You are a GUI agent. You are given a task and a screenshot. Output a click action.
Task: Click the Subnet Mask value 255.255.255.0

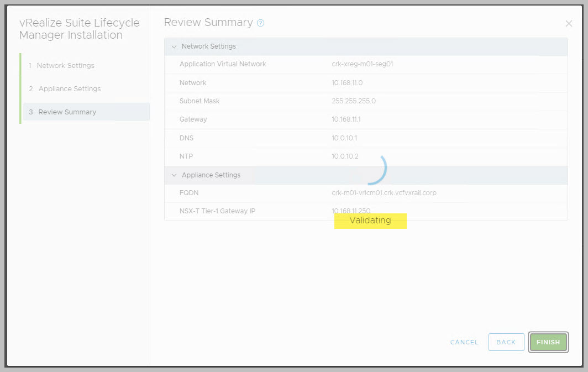click(x=353, y=101)
